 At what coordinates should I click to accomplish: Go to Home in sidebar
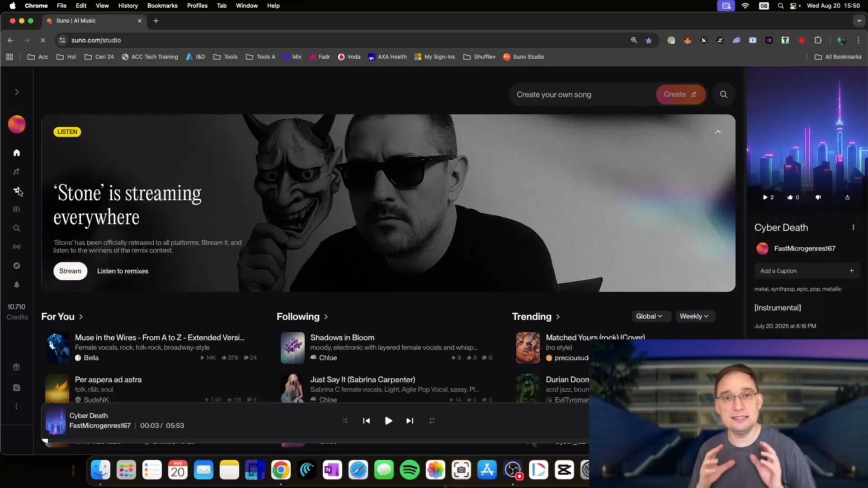17,153
